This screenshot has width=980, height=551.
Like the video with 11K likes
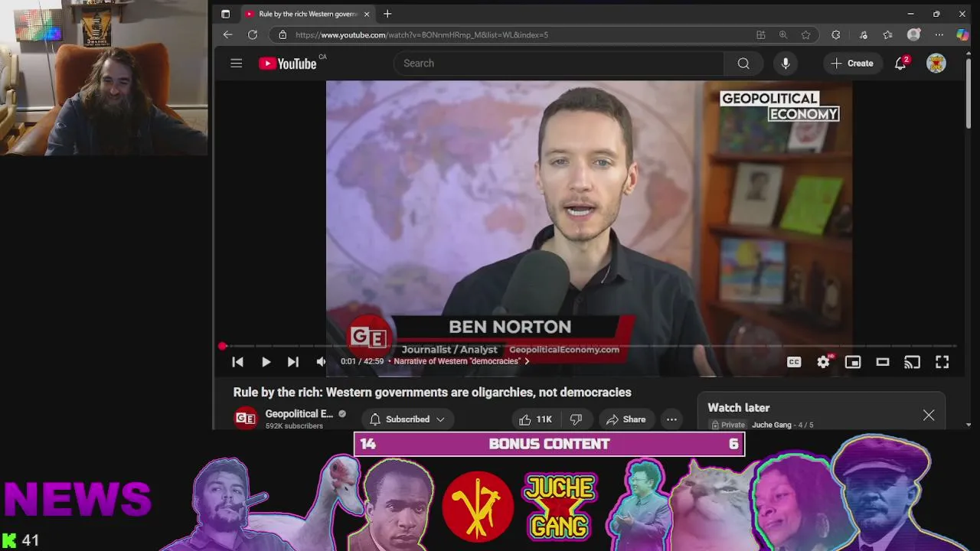pyautogui.click(x=535, y=419)
